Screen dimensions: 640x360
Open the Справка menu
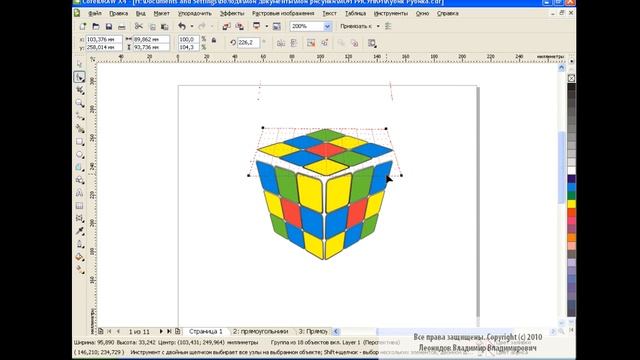447,13
